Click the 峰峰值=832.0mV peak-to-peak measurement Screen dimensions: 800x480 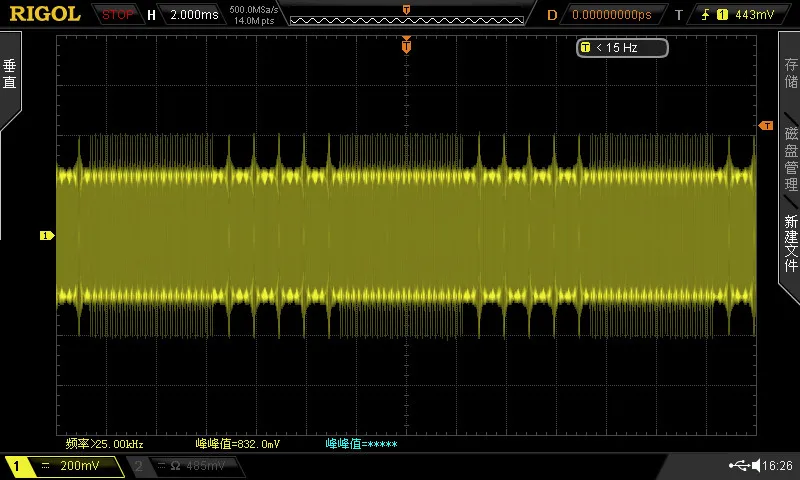coord(237,444)
